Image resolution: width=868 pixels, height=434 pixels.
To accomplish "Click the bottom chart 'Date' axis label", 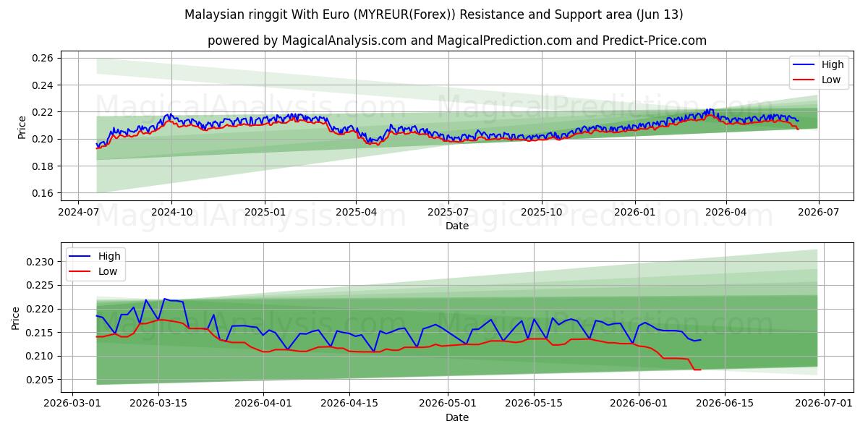I will (x=457, y=417).
